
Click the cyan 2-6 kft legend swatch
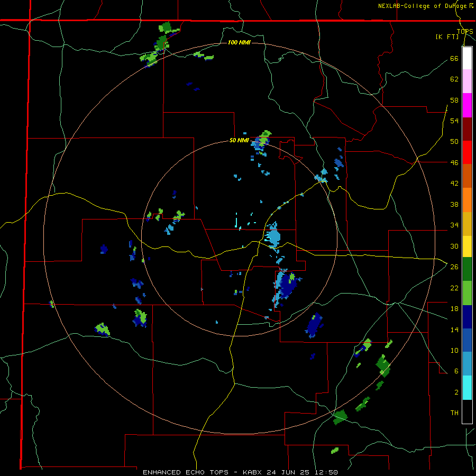(x=467, y=388)
